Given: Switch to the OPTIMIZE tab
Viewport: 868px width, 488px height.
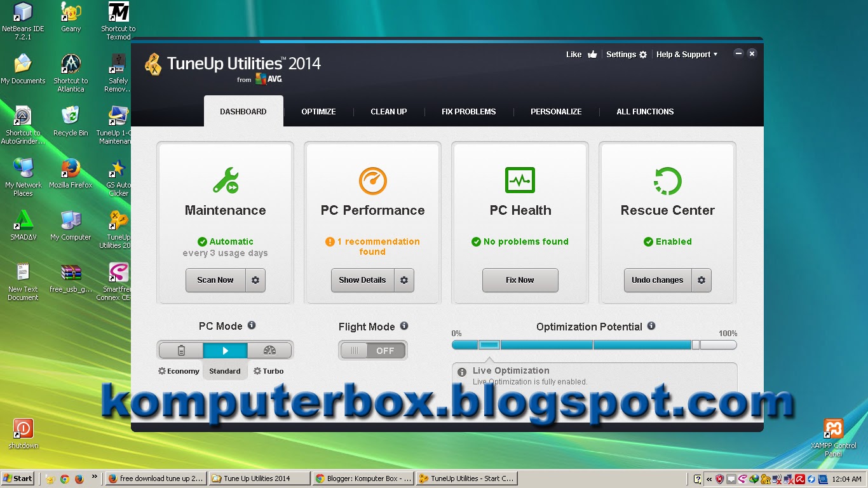Looking at the screenshot, I should point(318,111).
